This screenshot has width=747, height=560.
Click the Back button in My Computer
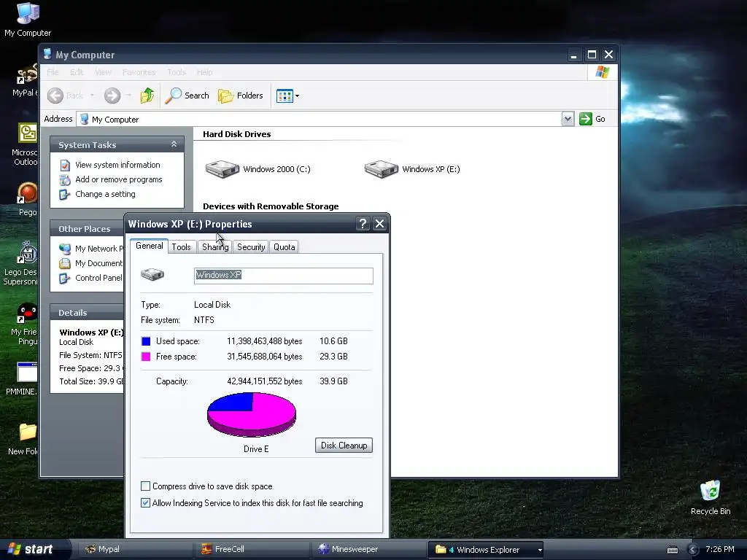(66, 96)
